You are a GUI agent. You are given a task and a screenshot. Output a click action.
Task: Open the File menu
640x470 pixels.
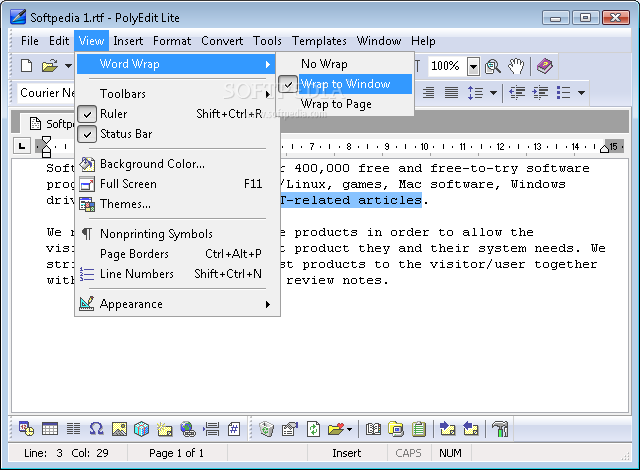click(x=29, y=41)
